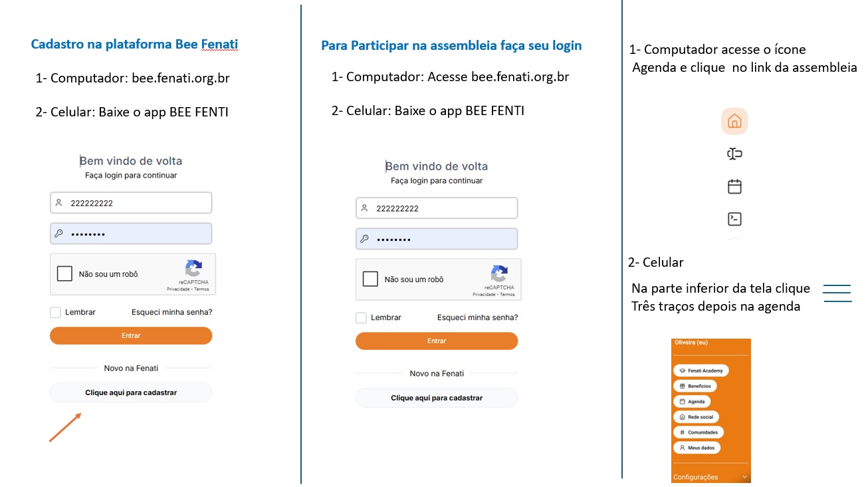Click the reCAPTCHA logo in the registration form
Screen dimensions: 868x487
(193, 269)
